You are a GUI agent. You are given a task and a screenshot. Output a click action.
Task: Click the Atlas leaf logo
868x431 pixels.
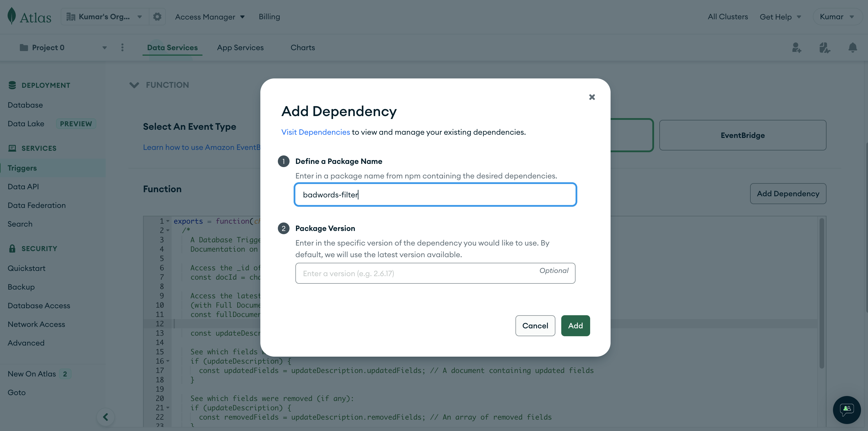pyautogui.click(x=12, y=16)
